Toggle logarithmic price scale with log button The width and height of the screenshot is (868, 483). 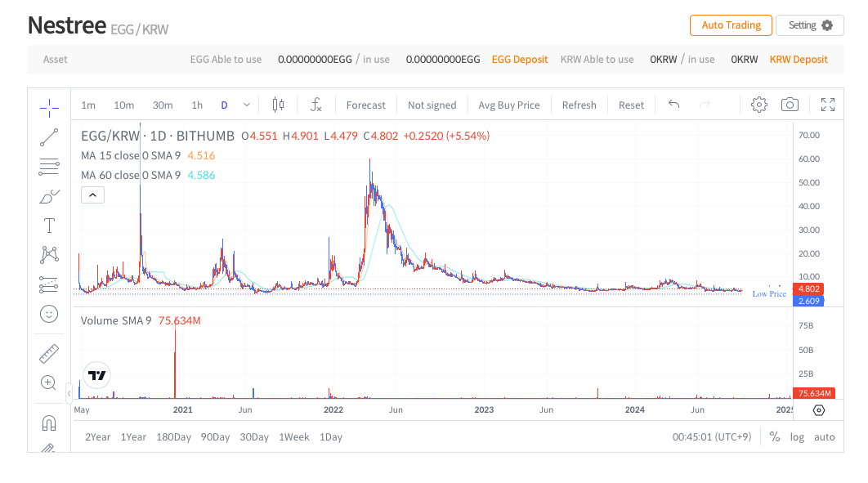coord(797,436)
